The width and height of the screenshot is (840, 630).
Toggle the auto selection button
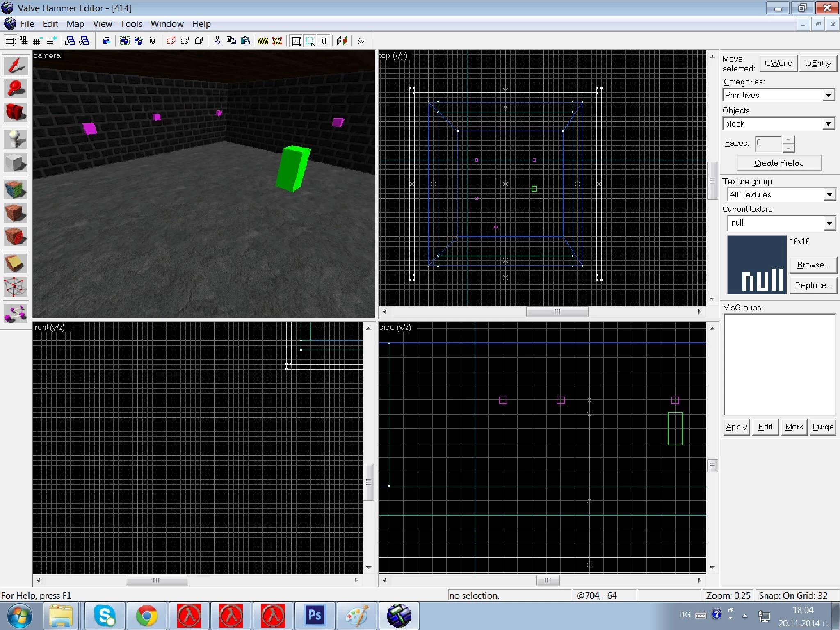(x=310, y=41)
